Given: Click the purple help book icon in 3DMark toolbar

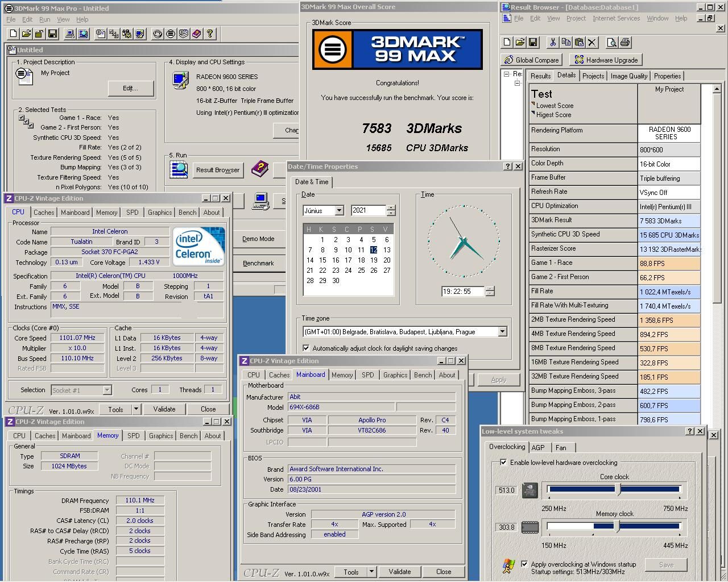Looking at the screenshot, I should [x=197, y=34].
